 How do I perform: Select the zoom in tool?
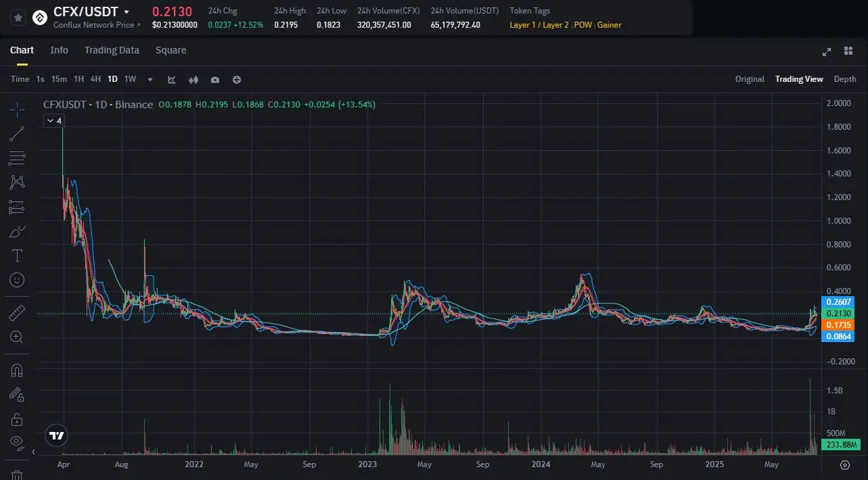click(17, 337)
